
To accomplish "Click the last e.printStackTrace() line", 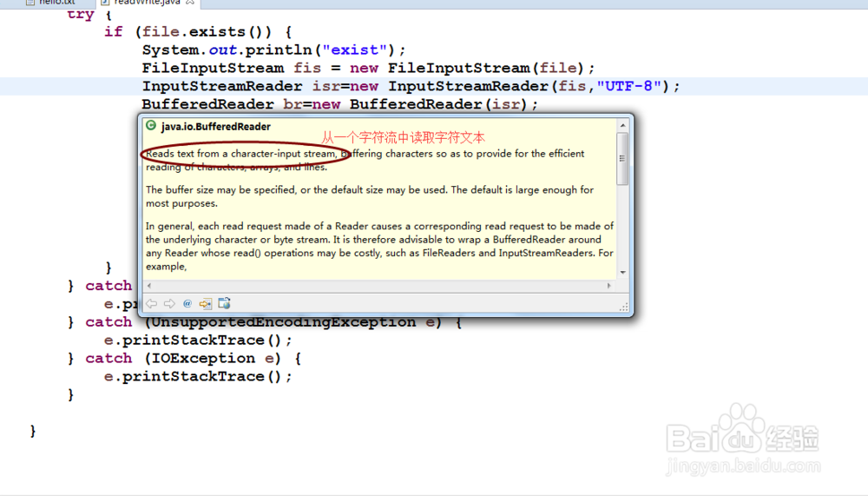I will 198,377.
